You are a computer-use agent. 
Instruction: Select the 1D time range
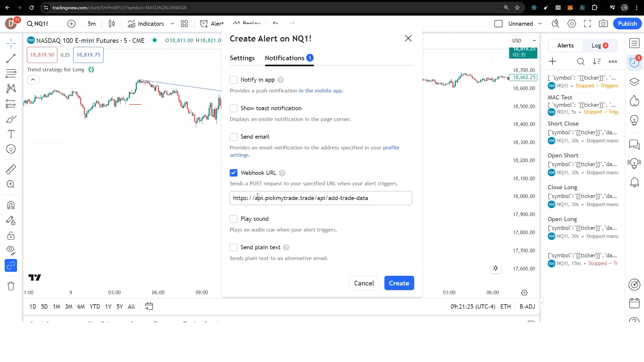tap(33, 306)
